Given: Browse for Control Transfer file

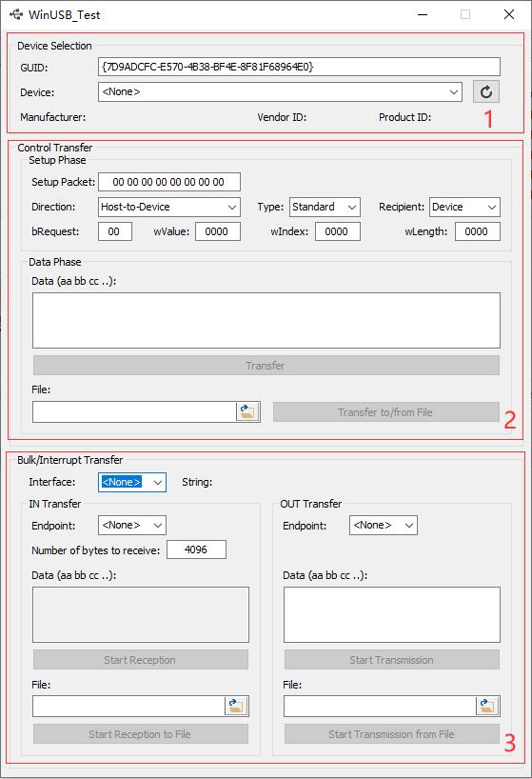Looking at the screenshot, I should pyautogui.click(x=247, y=411).
